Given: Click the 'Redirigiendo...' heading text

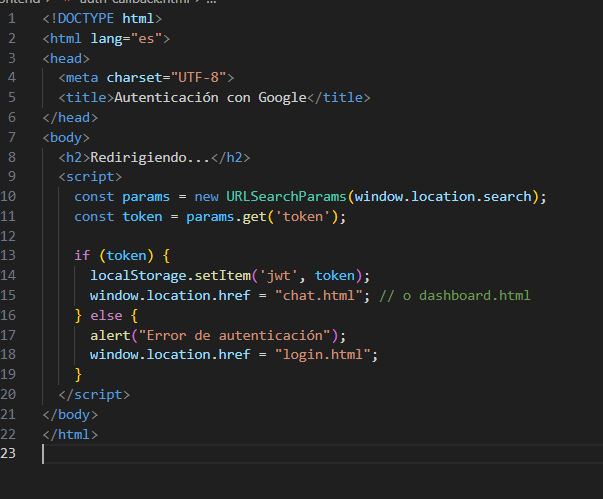Looking at the screenshot, I should [x=150, y=158].
